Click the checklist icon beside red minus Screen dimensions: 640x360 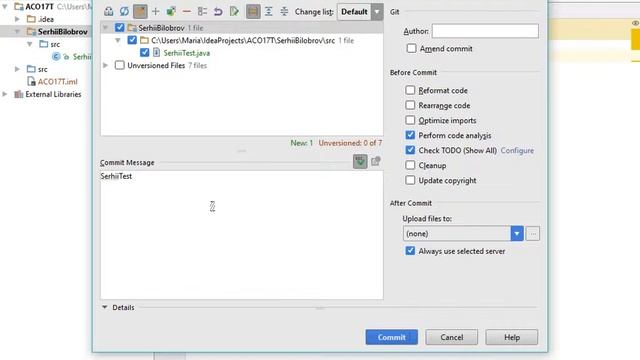pos(202,11)
